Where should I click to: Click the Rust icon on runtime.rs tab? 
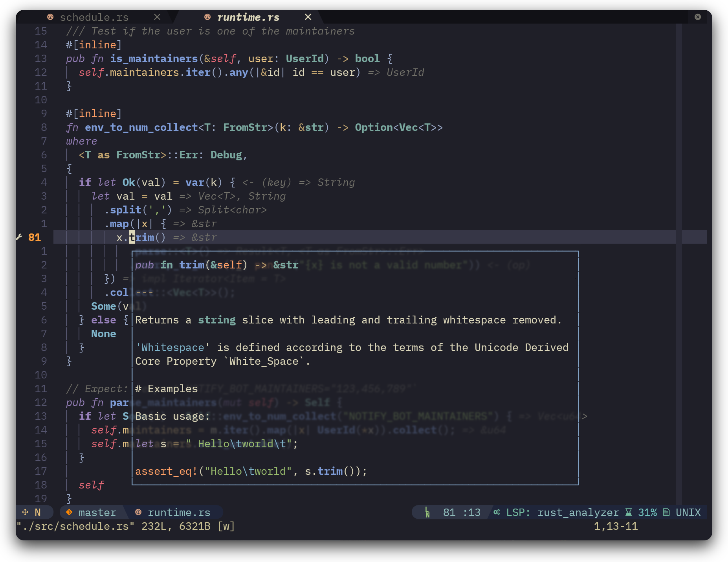tap(207, 17)
